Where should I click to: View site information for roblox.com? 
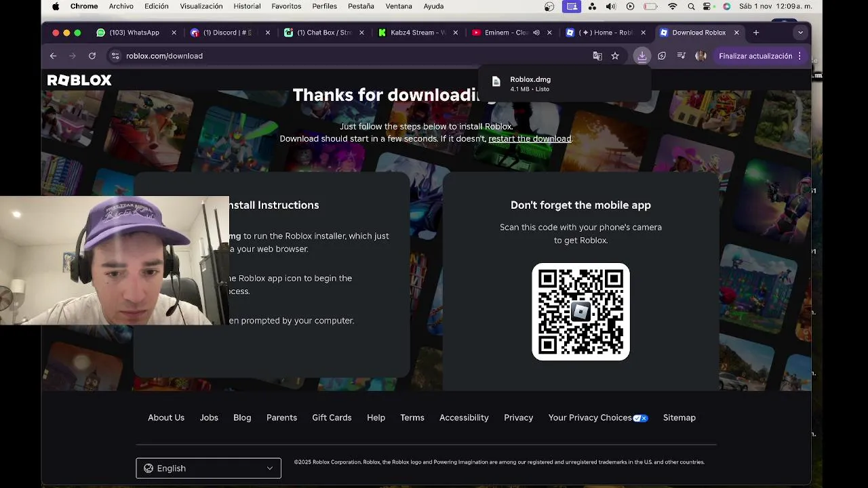115,56
